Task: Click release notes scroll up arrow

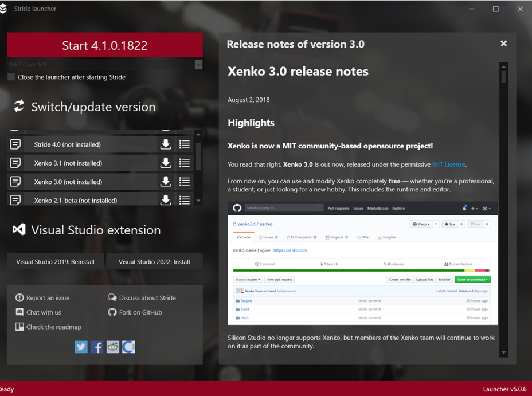Action: (x=504, y=66)
